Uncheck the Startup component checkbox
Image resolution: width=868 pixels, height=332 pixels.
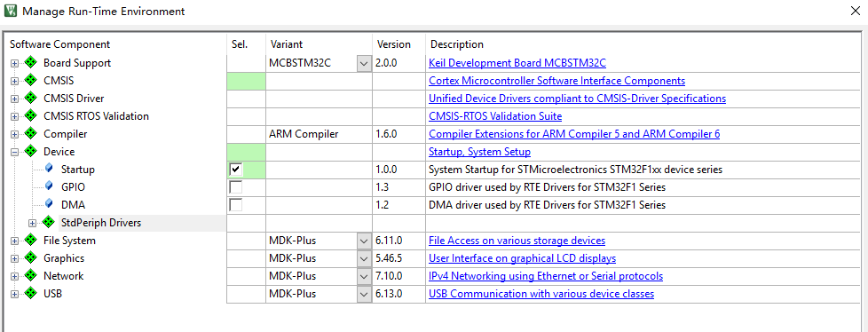tap(236, 170)
